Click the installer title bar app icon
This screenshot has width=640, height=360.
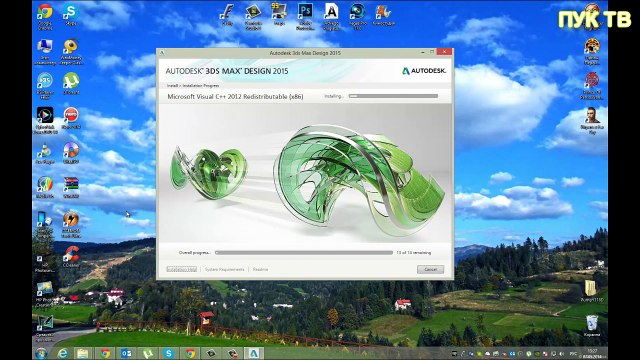coord(162,53)
